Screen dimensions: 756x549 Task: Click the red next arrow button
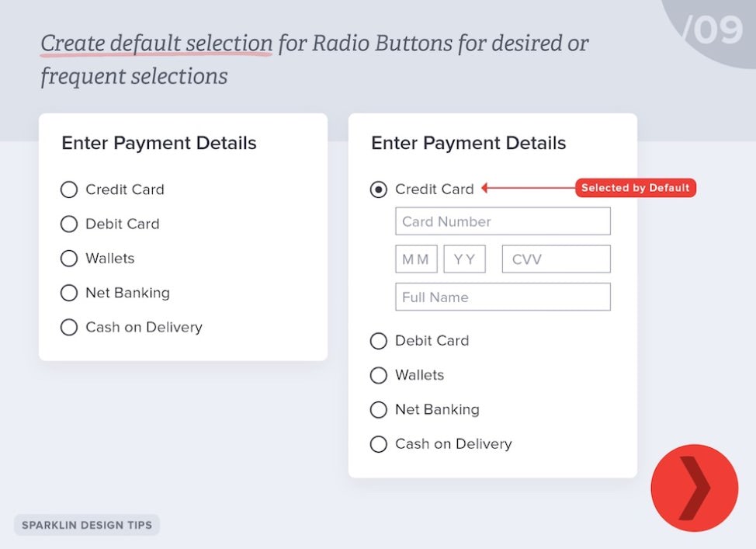click(694, 488)
